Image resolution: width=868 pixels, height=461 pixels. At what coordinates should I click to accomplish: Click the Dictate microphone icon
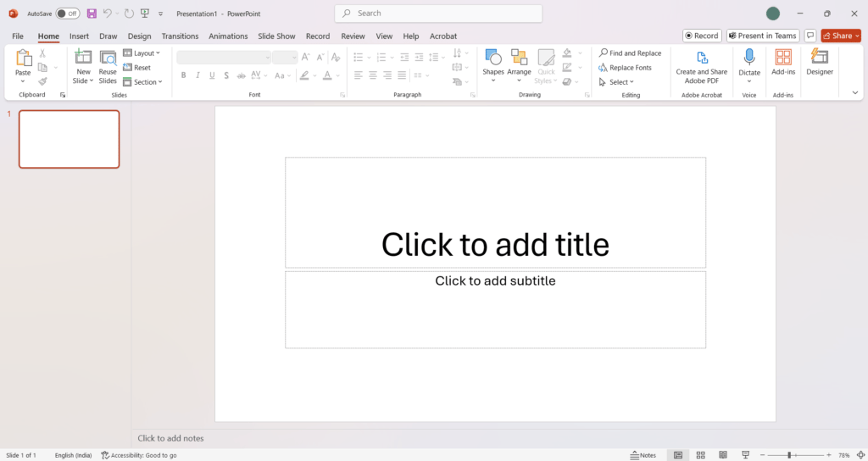[x=749, y=58]
